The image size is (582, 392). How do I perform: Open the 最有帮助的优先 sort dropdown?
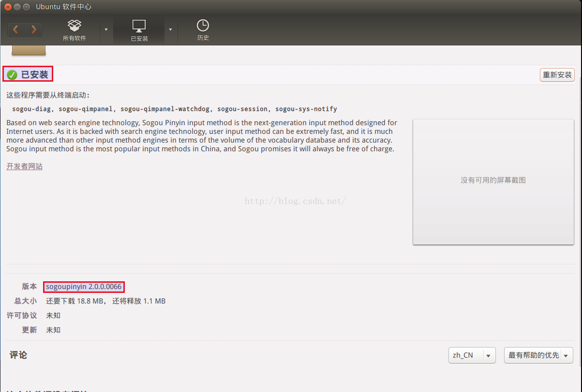(538, 355)
